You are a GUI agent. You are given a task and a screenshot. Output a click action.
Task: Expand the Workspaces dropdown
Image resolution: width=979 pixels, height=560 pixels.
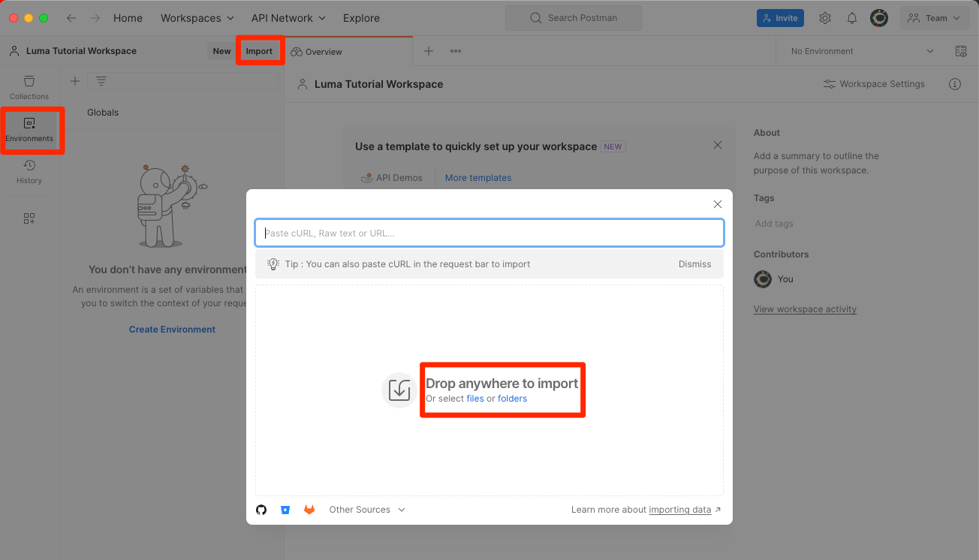[x=197, y=18]
